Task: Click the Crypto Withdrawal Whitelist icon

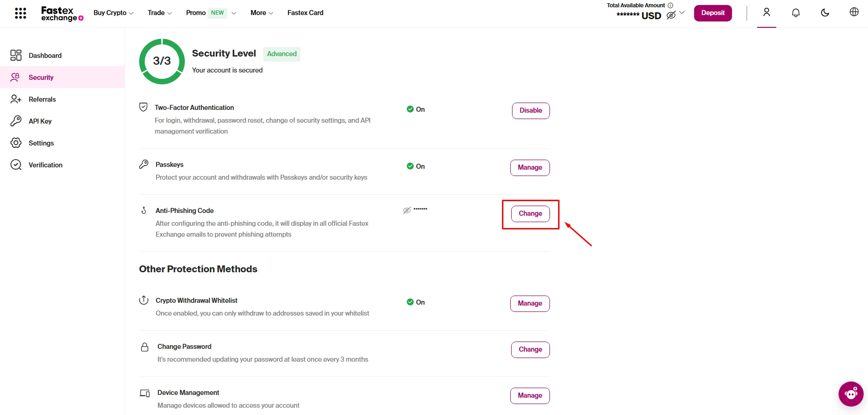Action: [x=144, y=300]
